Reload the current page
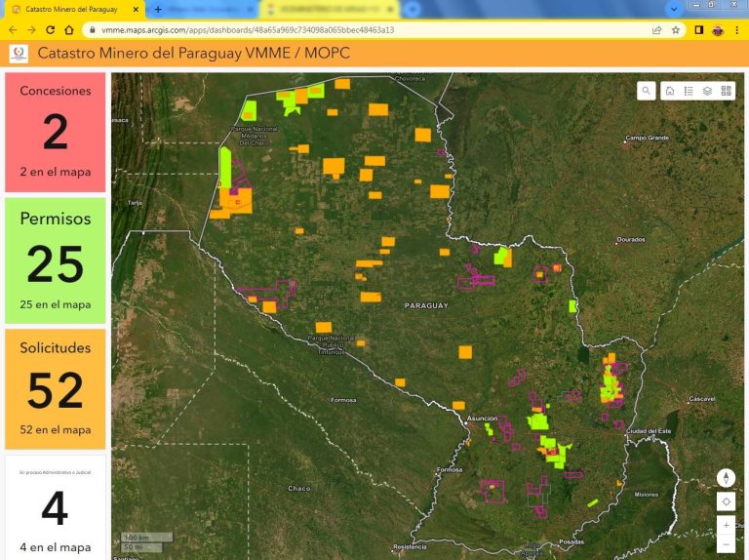Image resolution: width=749 pixels, height=560 pixels. (x=50, y=30)
